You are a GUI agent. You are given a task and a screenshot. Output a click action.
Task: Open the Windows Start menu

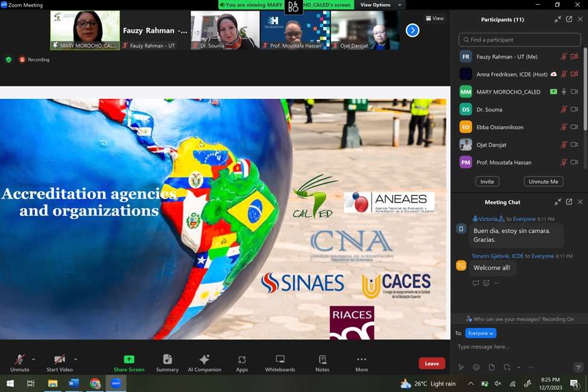[10, 384]
